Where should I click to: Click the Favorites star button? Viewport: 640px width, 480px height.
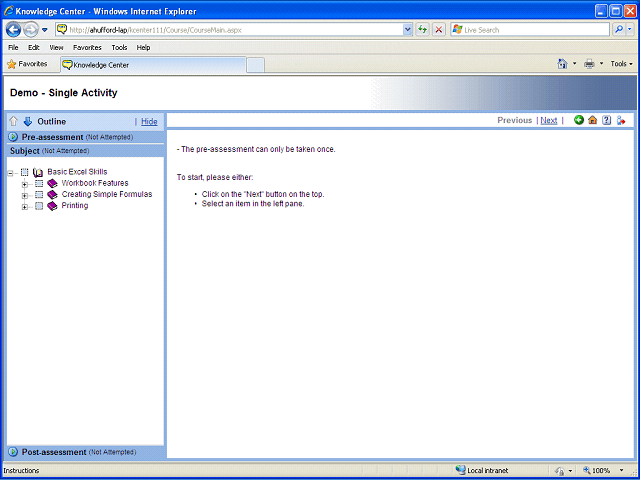tap(27, 64)
